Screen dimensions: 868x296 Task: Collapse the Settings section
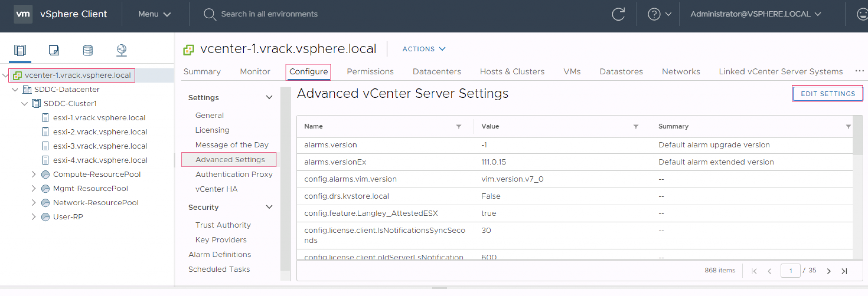pos(269,98)
